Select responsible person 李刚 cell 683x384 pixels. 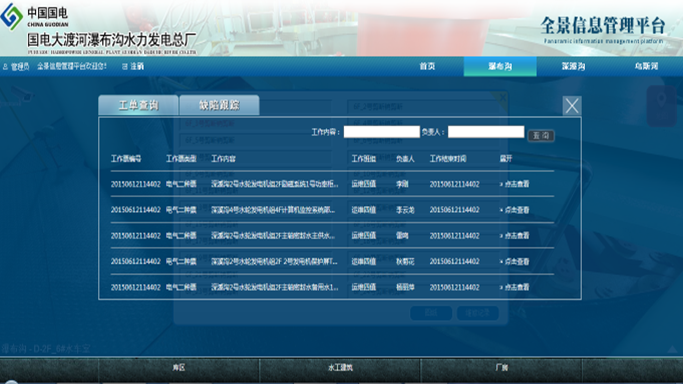pos(402,184)
